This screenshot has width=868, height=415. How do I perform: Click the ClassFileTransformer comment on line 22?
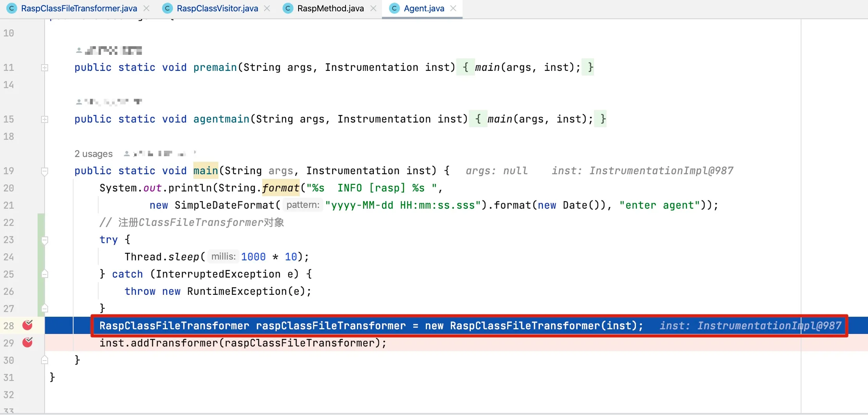click(x=192, y=222)
